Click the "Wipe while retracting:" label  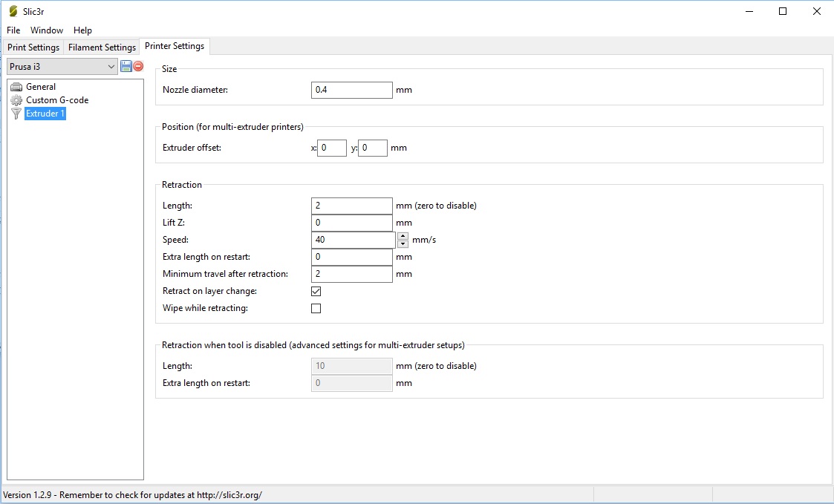tap(205, 308)
